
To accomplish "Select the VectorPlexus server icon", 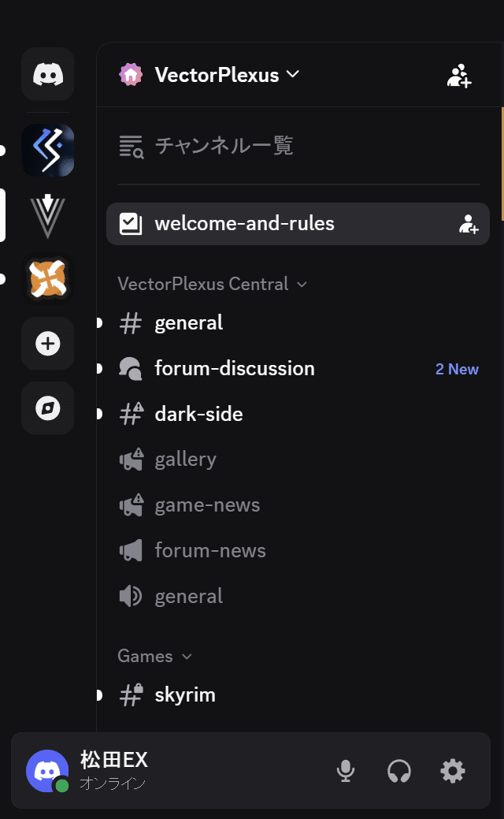I will (48, 215).
